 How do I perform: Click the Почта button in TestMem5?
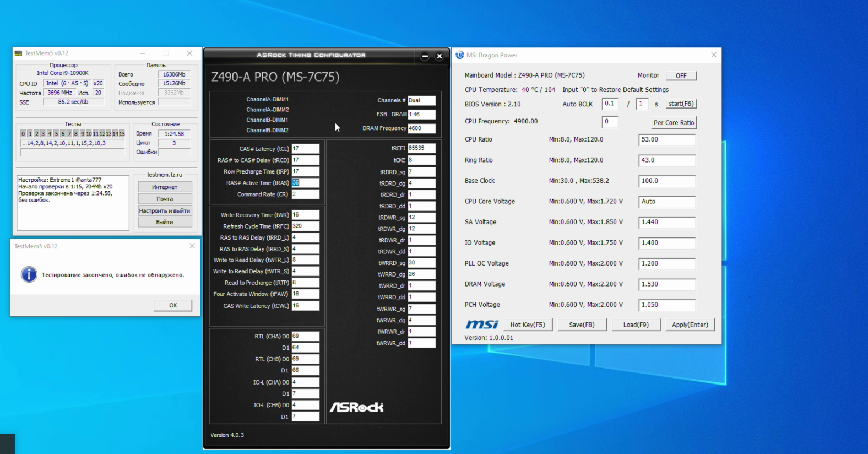tap(165, 199)
